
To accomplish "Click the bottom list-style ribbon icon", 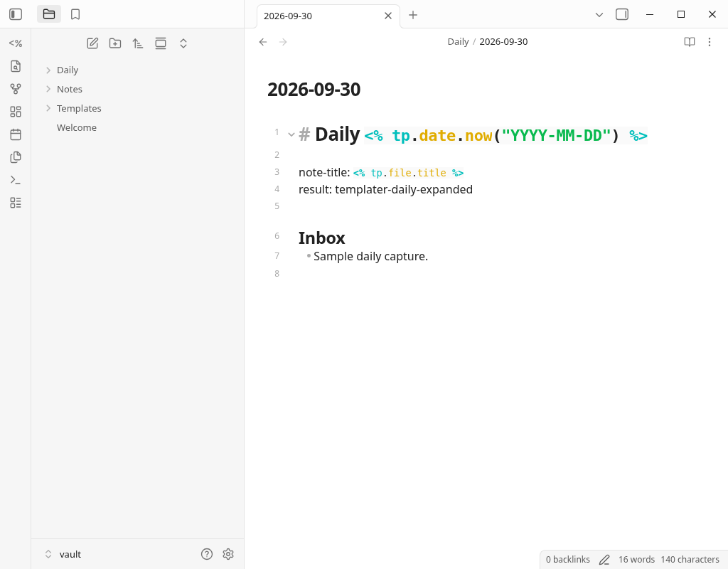I will point(16,203).
